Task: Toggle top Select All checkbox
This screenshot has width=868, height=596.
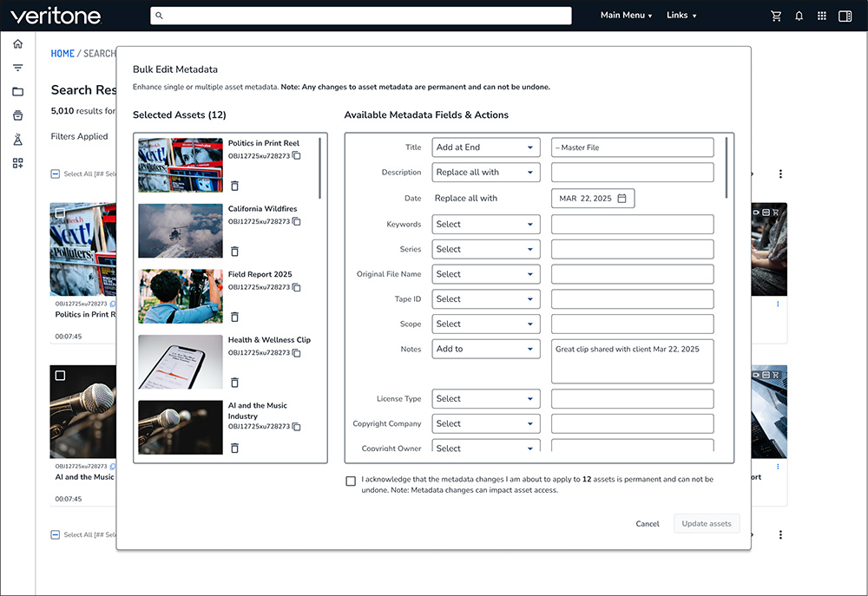Action: coord(56,174)
